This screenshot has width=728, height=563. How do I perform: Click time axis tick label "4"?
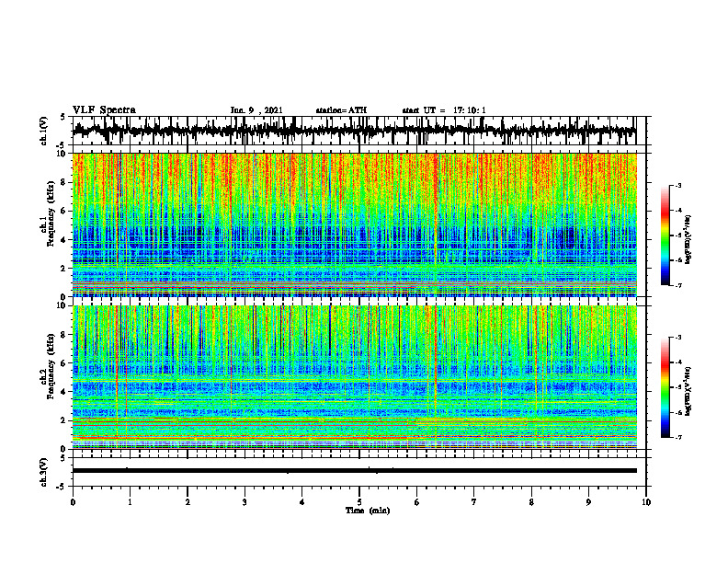302,502
